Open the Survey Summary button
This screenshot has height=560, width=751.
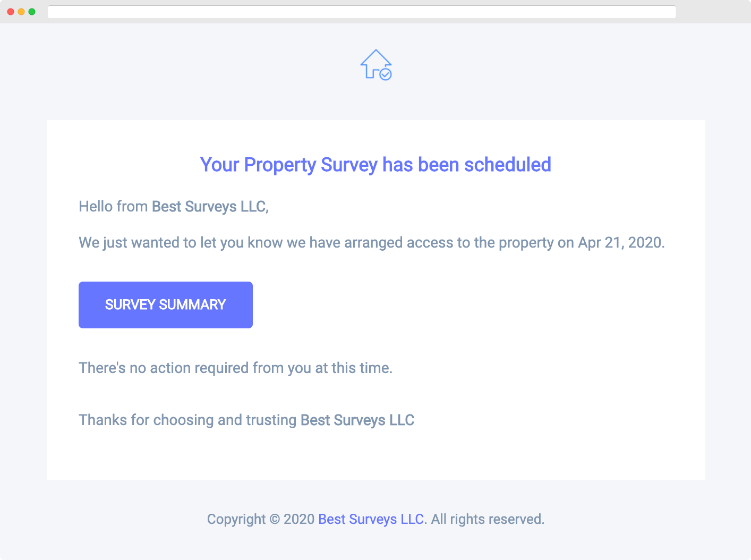(x=166, y=305)
